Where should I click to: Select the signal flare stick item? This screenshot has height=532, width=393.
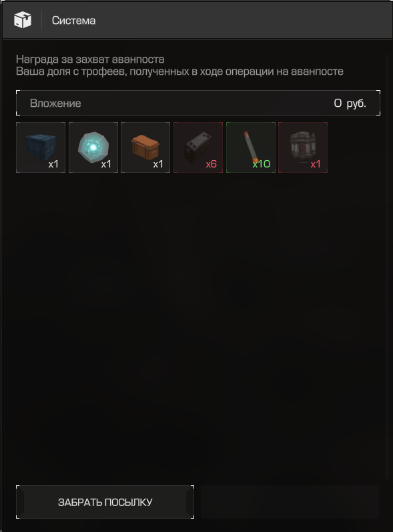(x=251, y=148)
